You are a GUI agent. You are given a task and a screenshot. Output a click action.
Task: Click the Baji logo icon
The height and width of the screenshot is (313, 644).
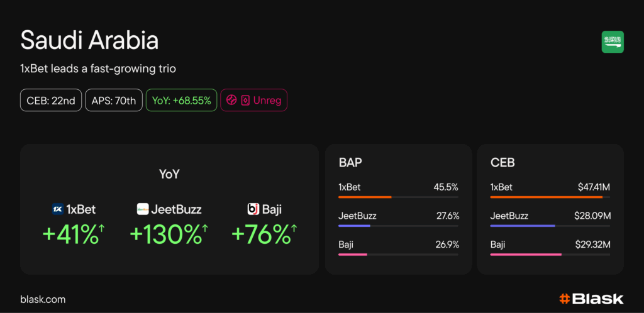click(x=253, y=209)
